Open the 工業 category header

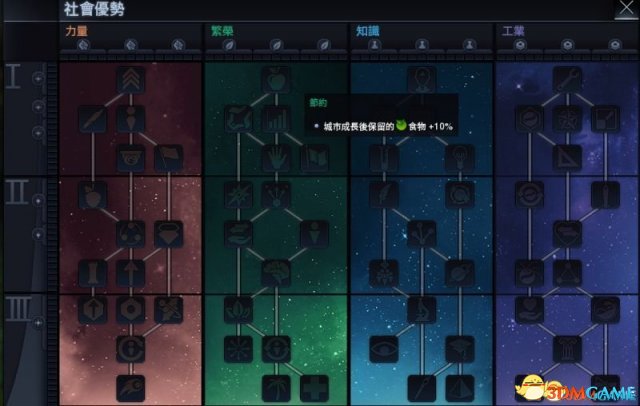513,31
